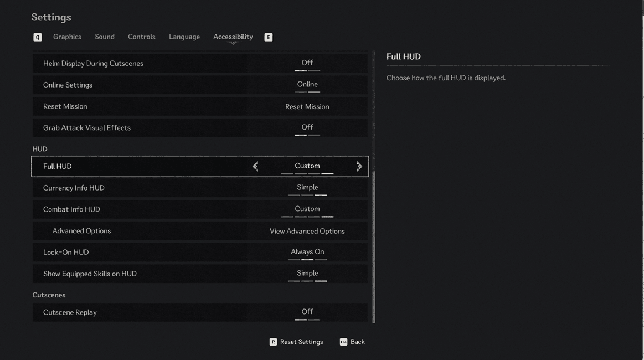Click the Back button
The width and height of the screenshot is (644, 360).
tap(357, 342)
